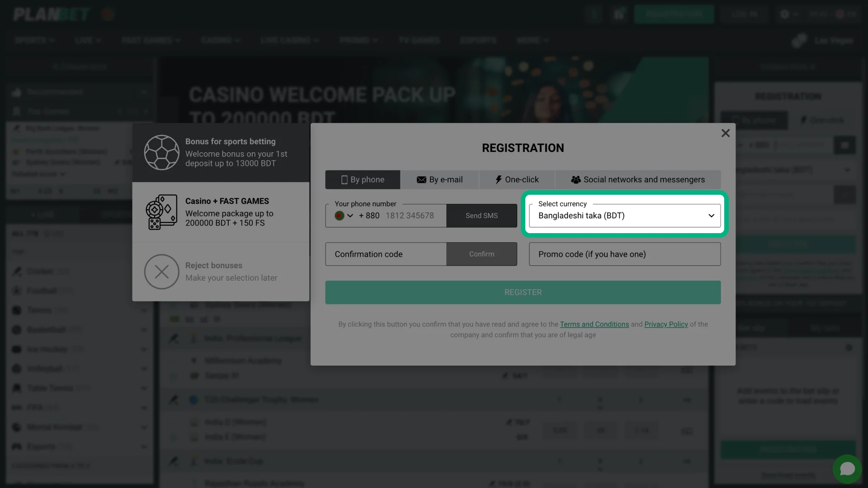Open the live chat bubble

point(847,469)
